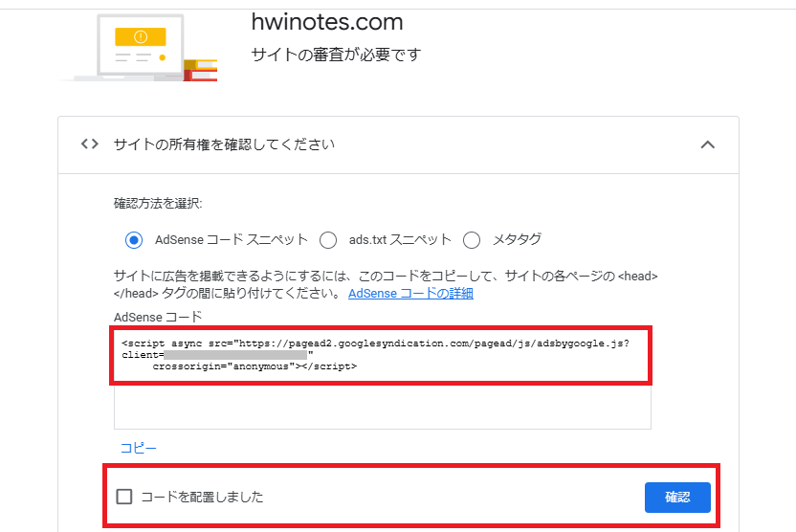Open the AdSense コードの詳細 link

(x=410, y=294)
